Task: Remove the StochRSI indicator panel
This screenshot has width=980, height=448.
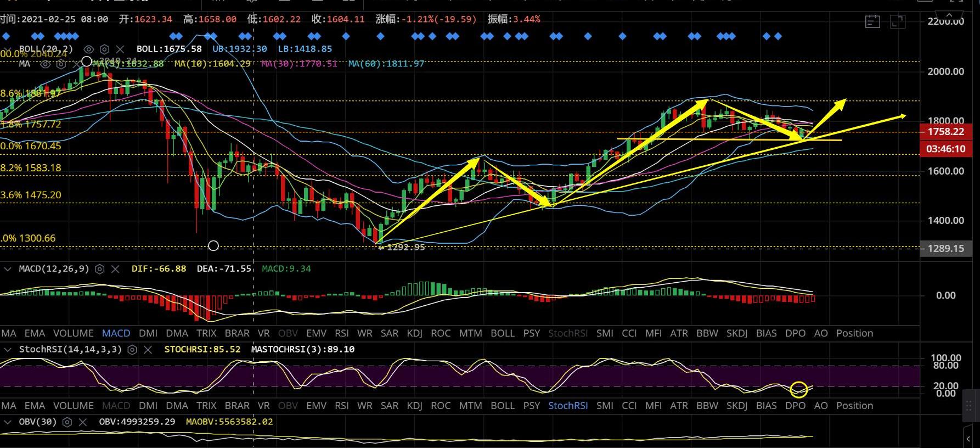Action: click(148, 350)
